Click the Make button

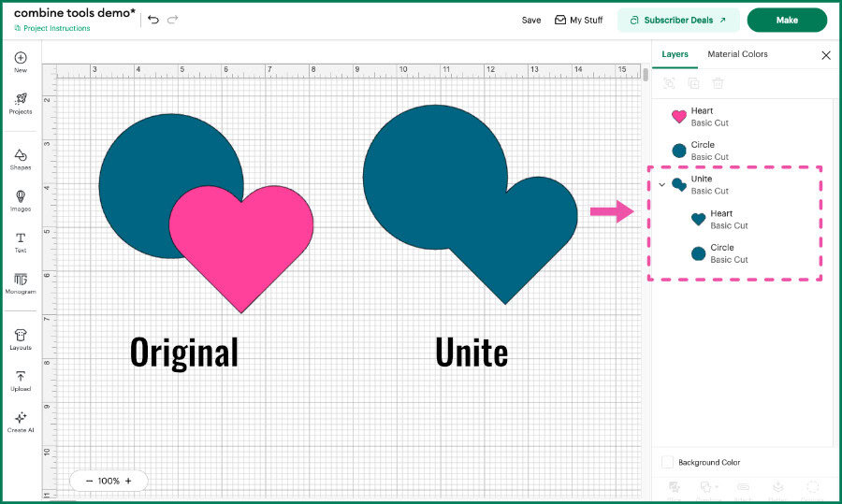coord(787,20)
